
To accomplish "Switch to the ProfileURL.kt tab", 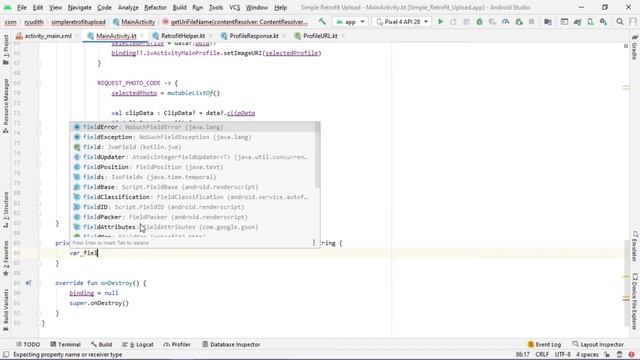I will click(320, 36).
